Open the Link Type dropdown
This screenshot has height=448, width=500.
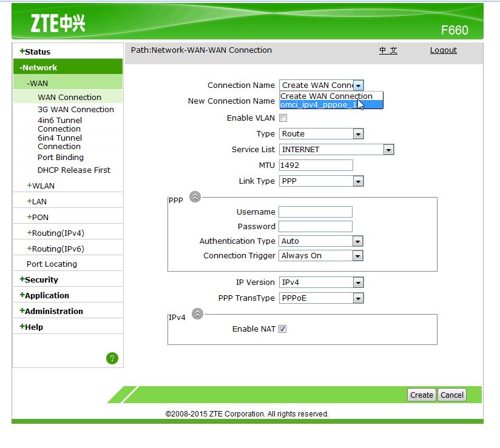pyautogui.click(x=358, y=181)
